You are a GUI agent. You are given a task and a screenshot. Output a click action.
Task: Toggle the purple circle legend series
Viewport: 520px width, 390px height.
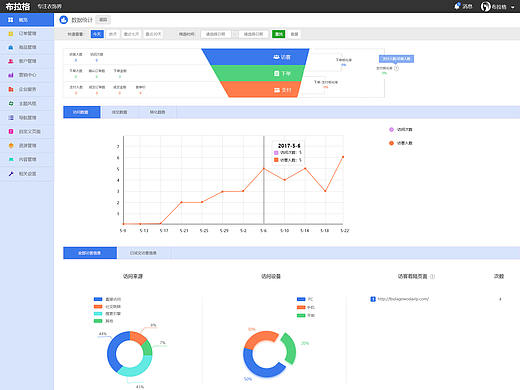coord(391,129)
